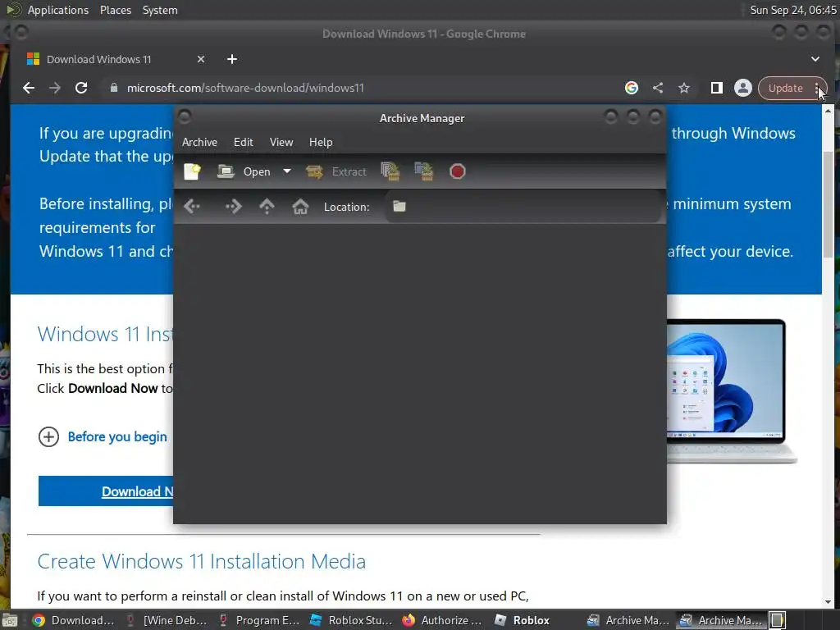Screen dimensions: 840x630
Task: Open Chrome profile avatar
Action: tap(743, 88)
